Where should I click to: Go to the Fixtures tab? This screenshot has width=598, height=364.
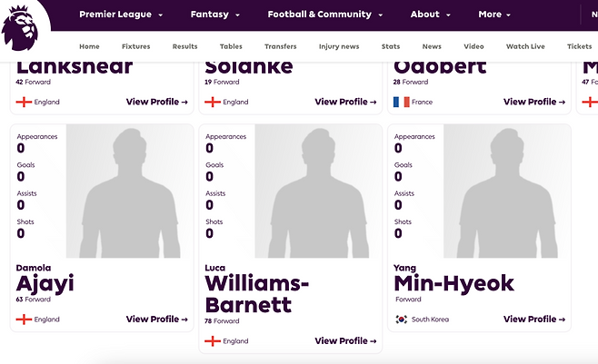(136, 46)
